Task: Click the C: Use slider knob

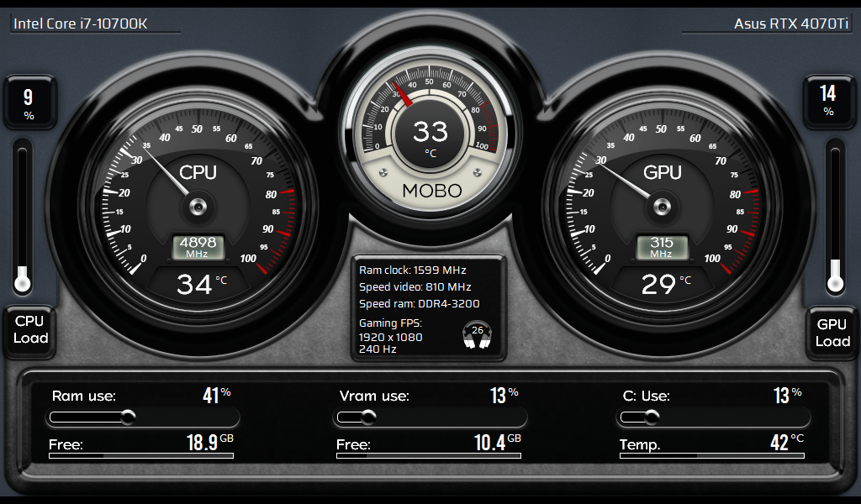Action: [652, 416]
